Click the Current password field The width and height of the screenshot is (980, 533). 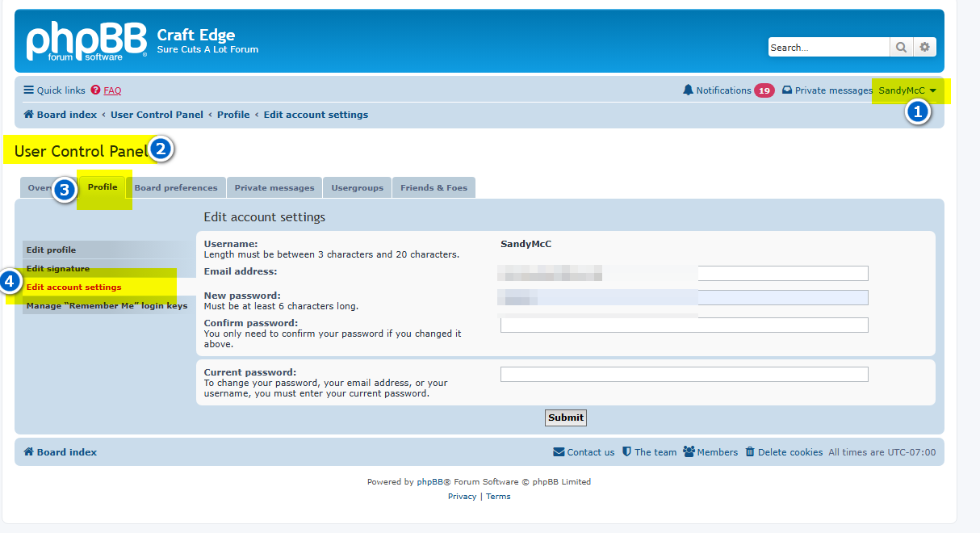click(684, 374)
